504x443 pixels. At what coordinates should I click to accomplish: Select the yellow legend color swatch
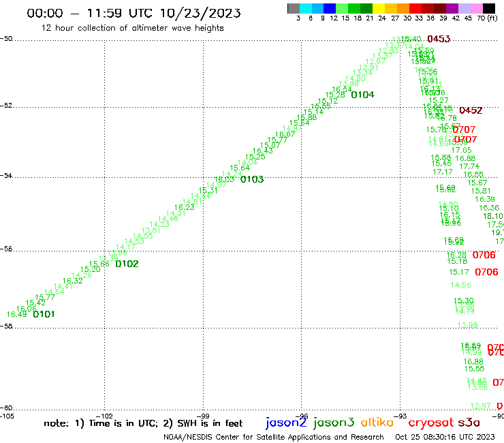(379, 8)
